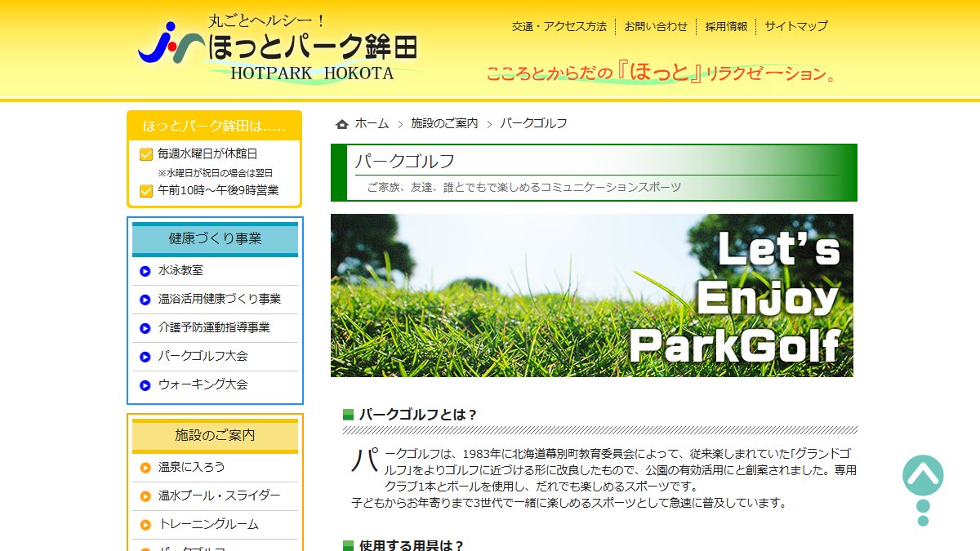This screenshot has height=551, width=980.
Task: Open 交通・アクセス方法 in top menu
Action: click(x=559, y=26)
